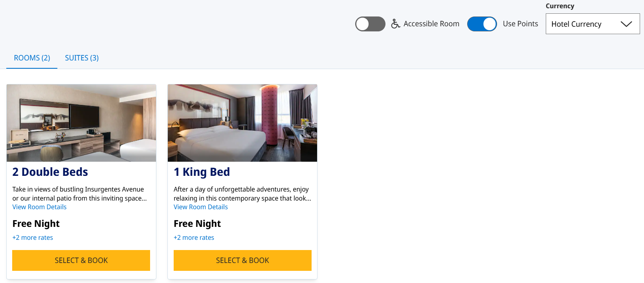The height and width of the screenshot is (283, 644).
Task: Click the 1 King Bed heading
Action: click(202, 172)
